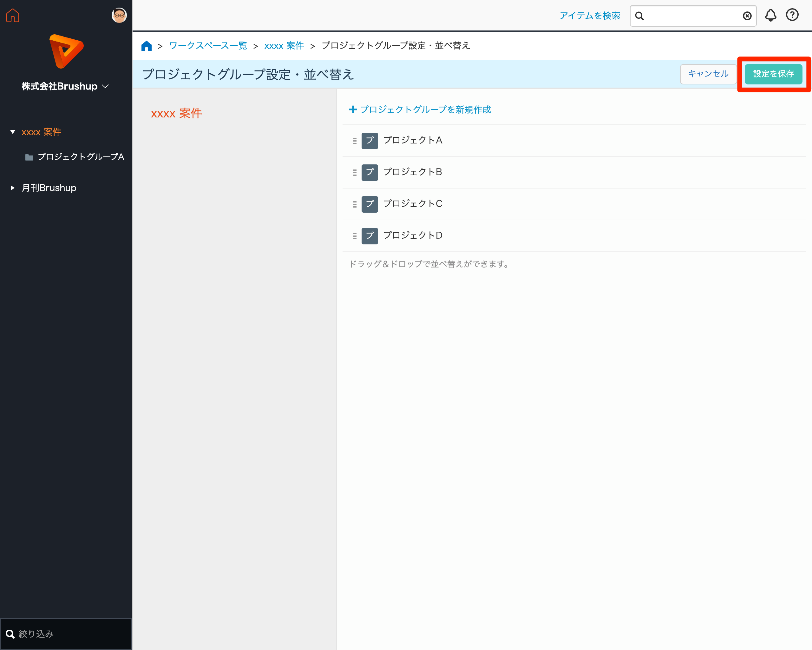
Task: Click the キャンセル button
Action: click(x=708, y=74)
